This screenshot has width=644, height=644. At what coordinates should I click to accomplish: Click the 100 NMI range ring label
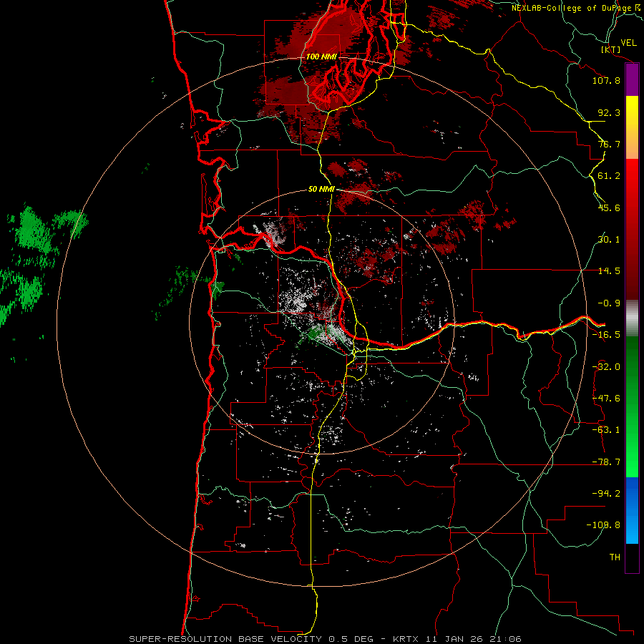pyautogui.click(x=321, y=57)
